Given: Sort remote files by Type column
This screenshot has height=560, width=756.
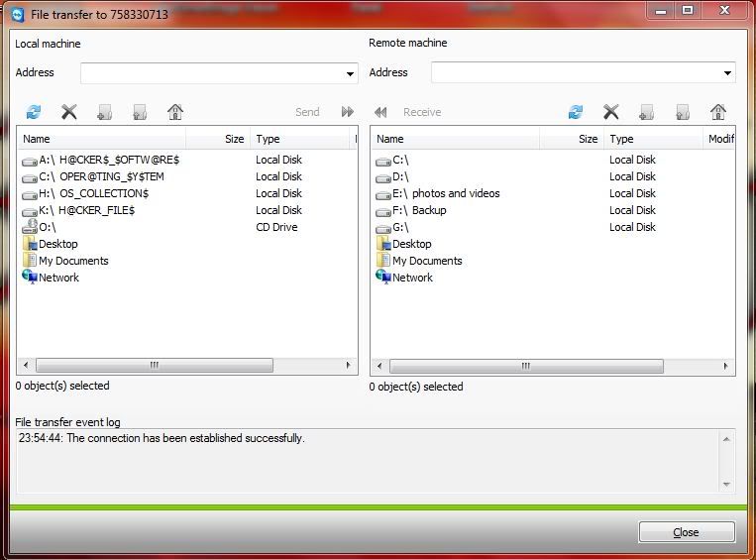Looking at the screenshot, I should click(x=651, y=139).
